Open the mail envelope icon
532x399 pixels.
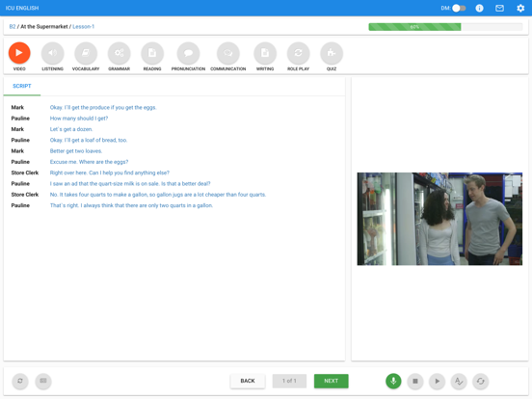499,8
